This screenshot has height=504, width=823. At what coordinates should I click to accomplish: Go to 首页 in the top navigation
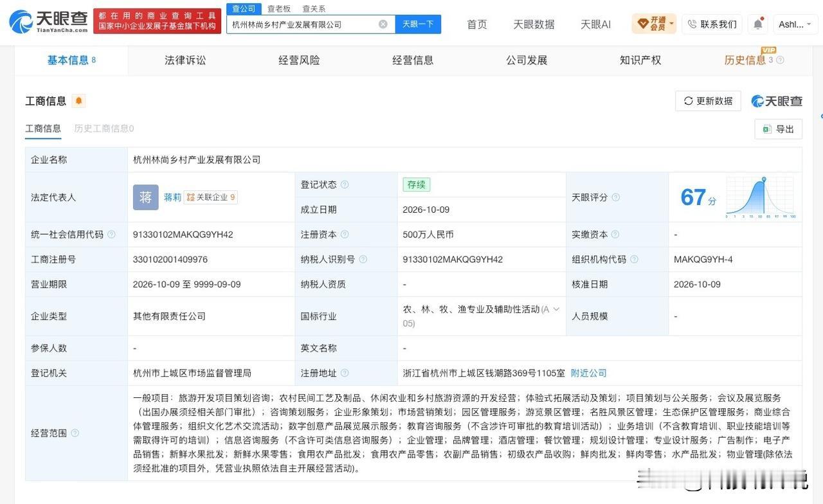477,24
